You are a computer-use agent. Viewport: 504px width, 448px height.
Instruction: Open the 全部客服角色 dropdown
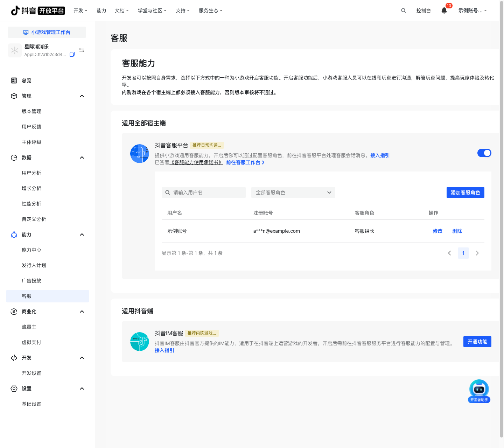[293, 192]
